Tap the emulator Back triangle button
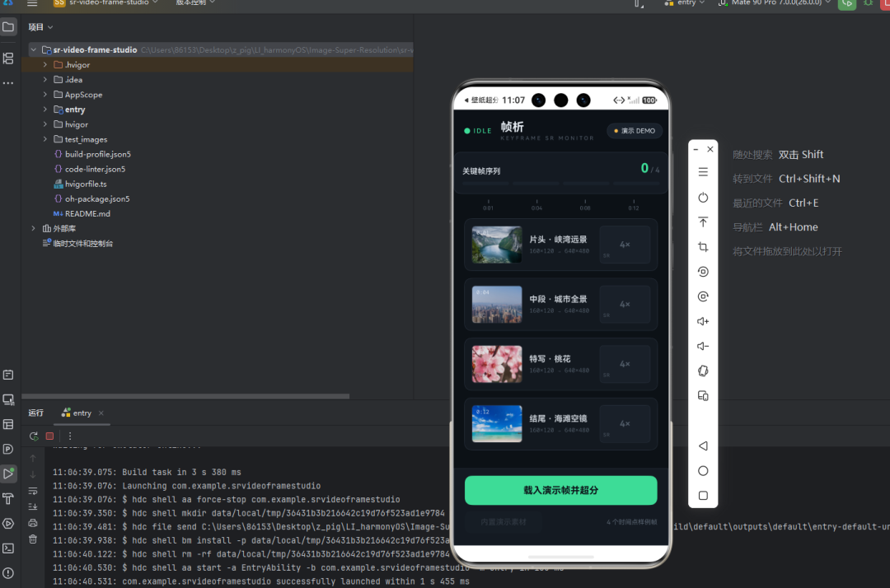Screen dimensions: 890x588 [703, 446]
